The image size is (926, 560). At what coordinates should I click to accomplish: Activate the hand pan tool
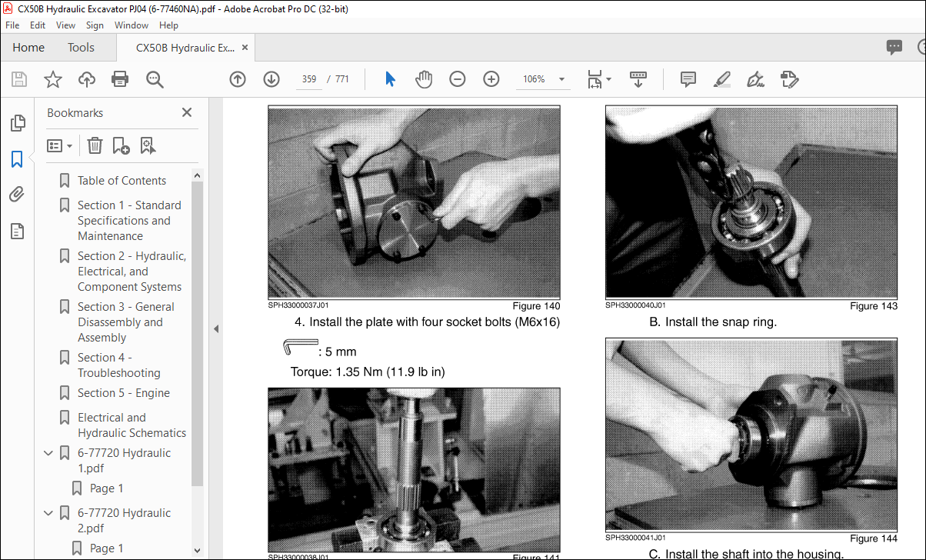[x=424, y=78]
